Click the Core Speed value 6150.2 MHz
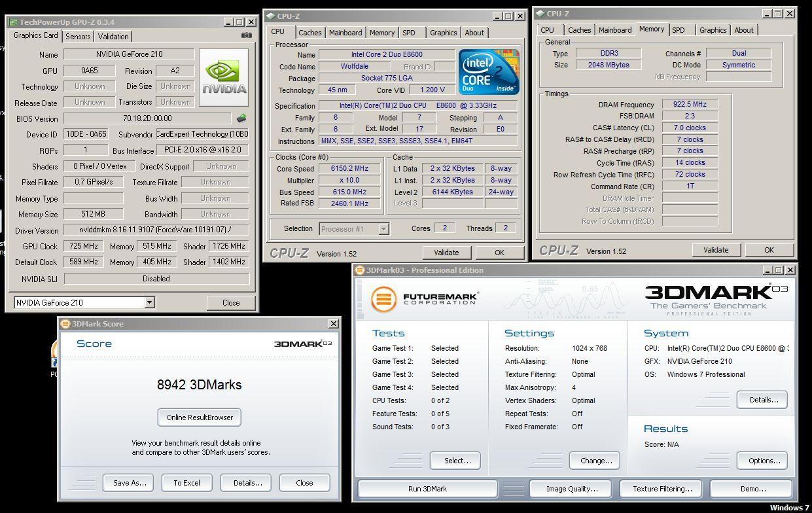 (350, 169)
